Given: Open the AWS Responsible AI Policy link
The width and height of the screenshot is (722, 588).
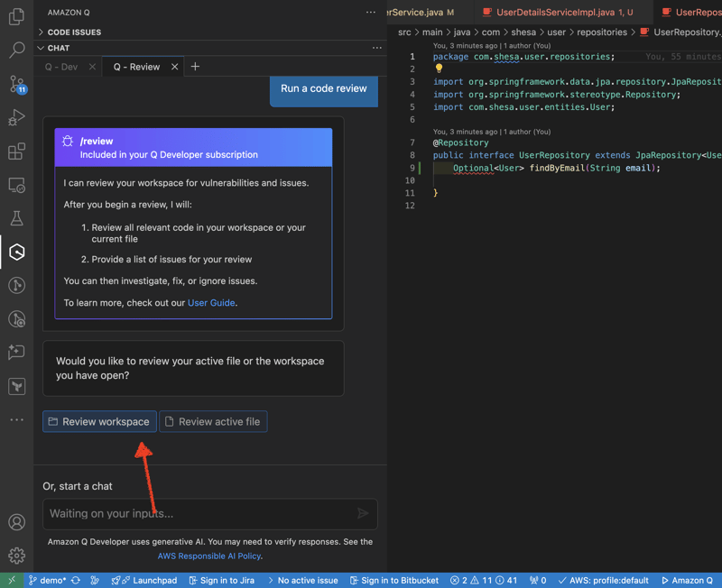Looking at the screenshot, I should click(209, 556).
